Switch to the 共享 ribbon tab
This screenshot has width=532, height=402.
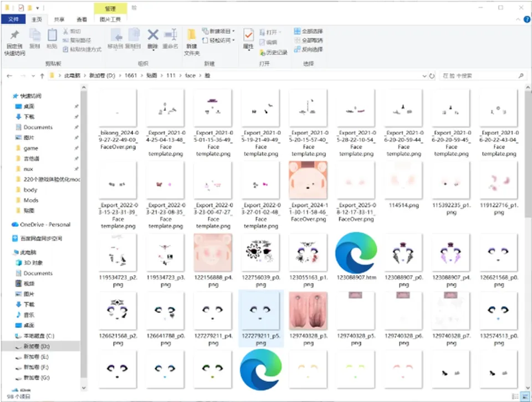tap(59, 20)
